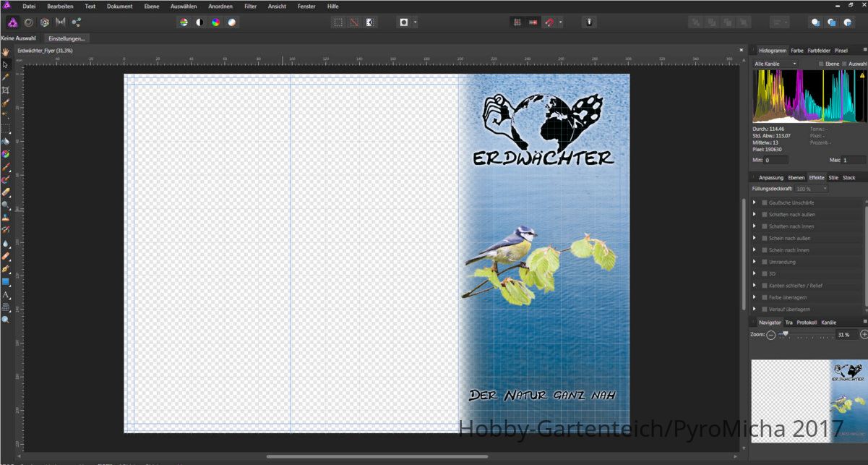
Task: Switch to the Liquify Persona
Action: [28, 22]
